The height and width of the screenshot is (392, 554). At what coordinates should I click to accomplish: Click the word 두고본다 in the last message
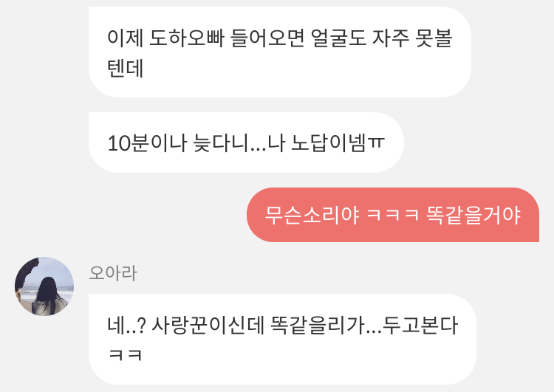(421, 326)
